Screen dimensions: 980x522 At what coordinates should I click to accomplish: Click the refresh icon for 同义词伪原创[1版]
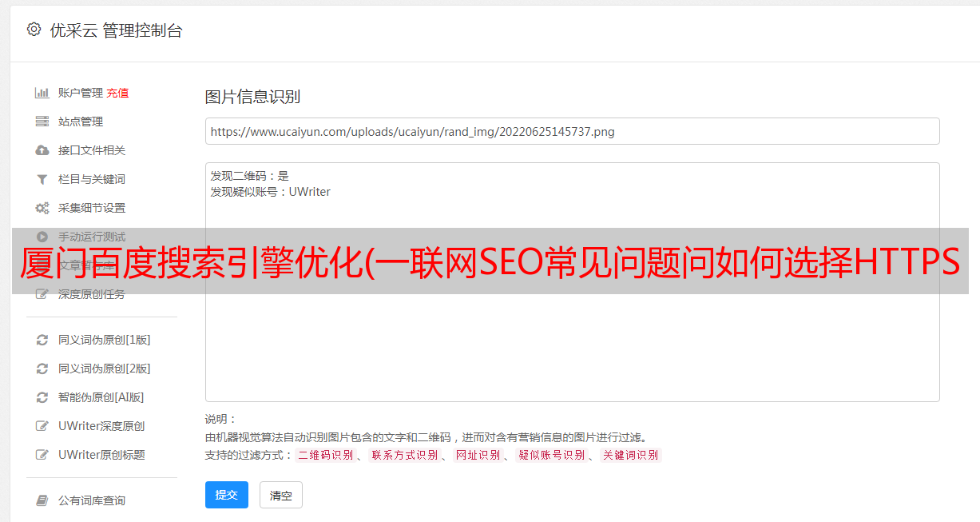click(x=42, y=340)
